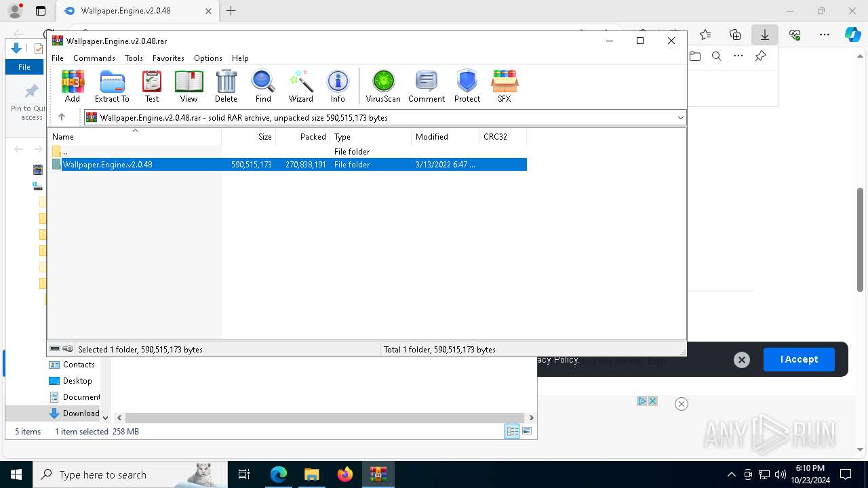This screenshot has height=488, width=868.
Task: Sort the list by Size column
Action: (x=248, y=137)
